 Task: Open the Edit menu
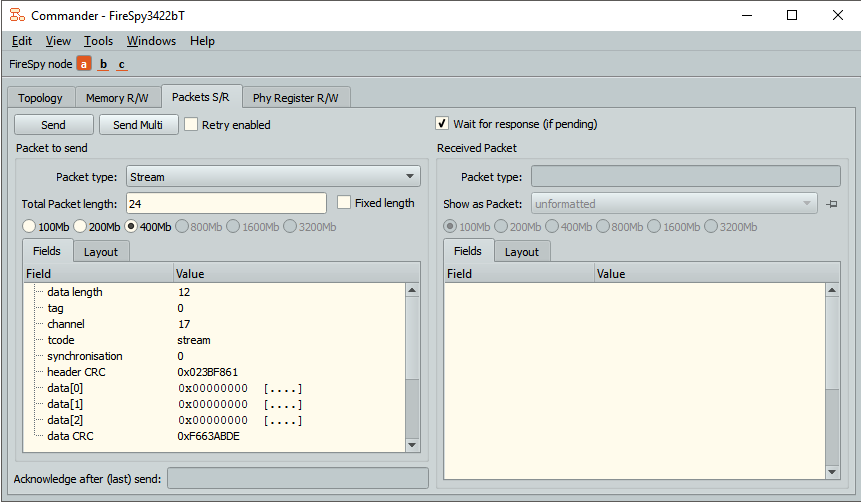click(x=22, y=41)
